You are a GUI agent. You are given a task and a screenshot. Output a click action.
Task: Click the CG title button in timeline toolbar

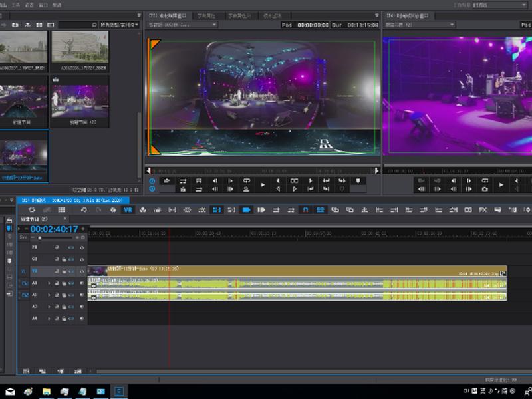(x=468, y=210)
